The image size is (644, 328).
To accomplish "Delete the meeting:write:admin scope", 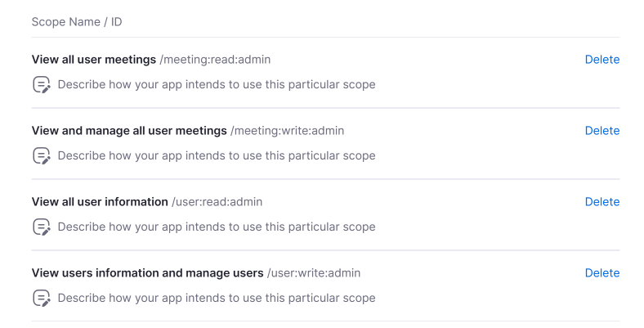I will pyautogui.click(x=602, y=131).
